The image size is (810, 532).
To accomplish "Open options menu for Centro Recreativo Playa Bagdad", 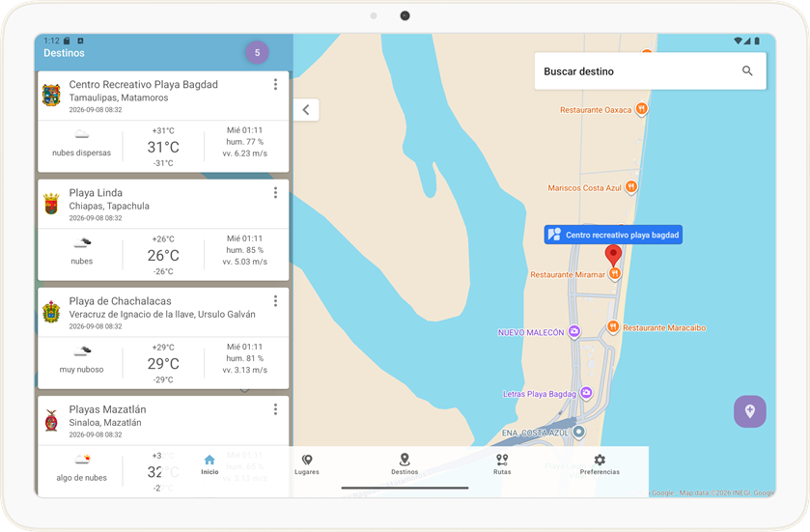I will point(275,84).
